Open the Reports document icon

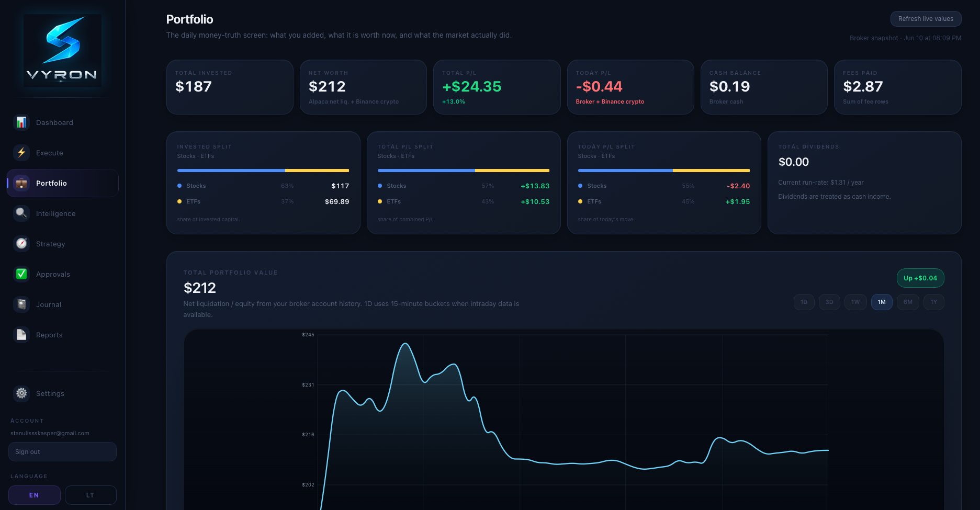click(x=21, y=335)
